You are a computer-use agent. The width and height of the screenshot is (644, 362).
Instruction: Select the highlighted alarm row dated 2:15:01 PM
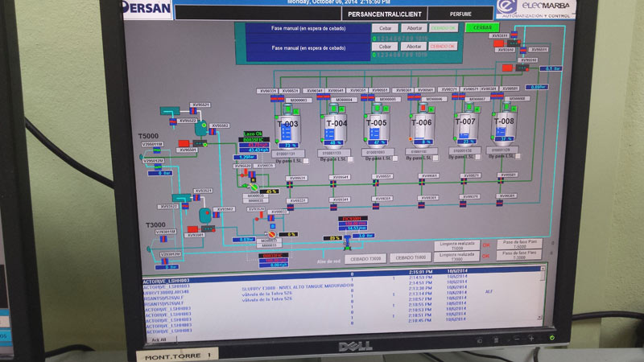click(342, 274)
